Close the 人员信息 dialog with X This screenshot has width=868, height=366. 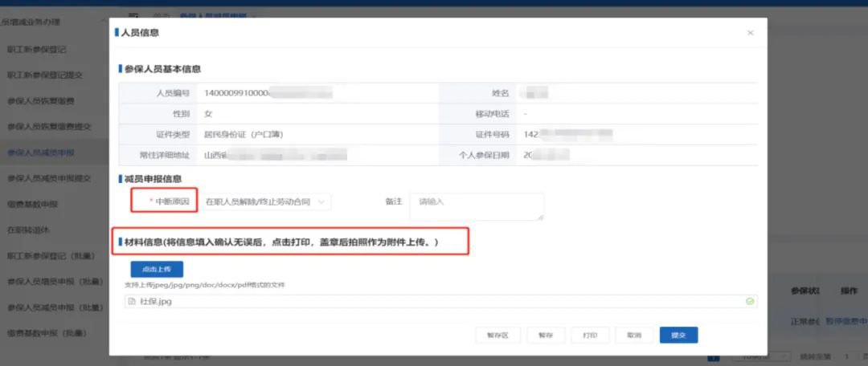point(750,33)
